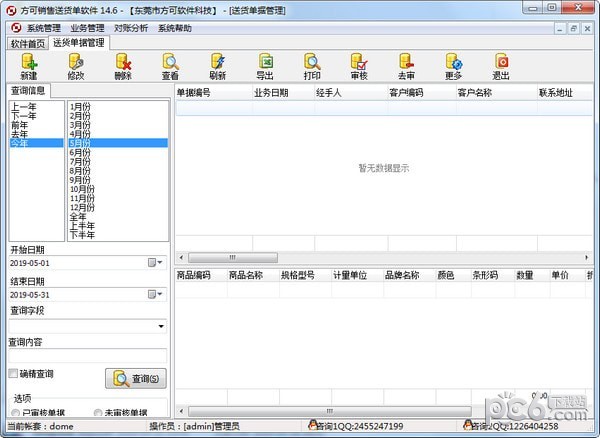Click the 品牌名称 column header
Screen dimensions: 600x438
pyautogui.click(x=409, y=275)
